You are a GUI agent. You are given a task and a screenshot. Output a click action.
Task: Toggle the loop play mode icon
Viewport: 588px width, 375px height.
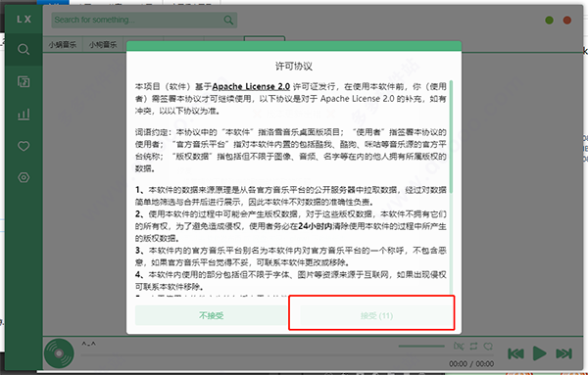473,347
